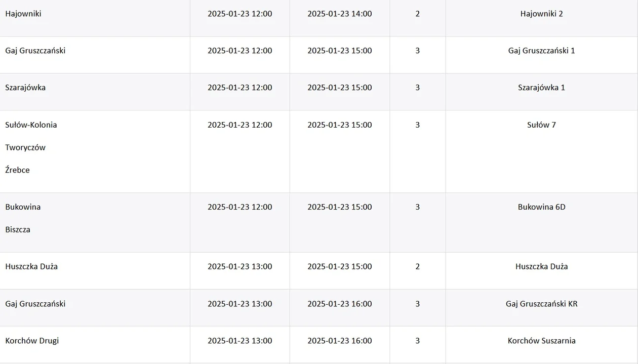Click the Huszczka Duża end time 15:00
This screenshot has width=638, height=364.
click(x=339, y=267)
